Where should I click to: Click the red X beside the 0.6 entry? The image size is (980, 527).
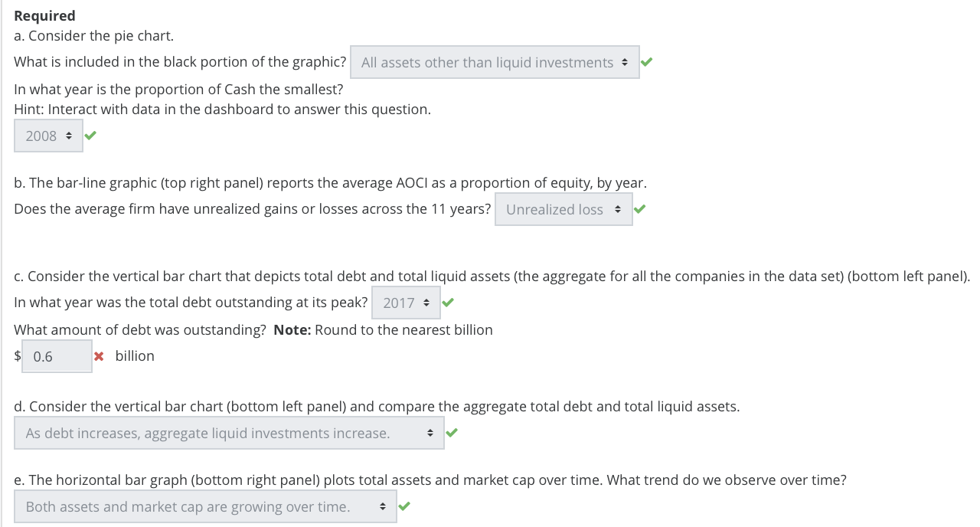(x=100, y=355)
